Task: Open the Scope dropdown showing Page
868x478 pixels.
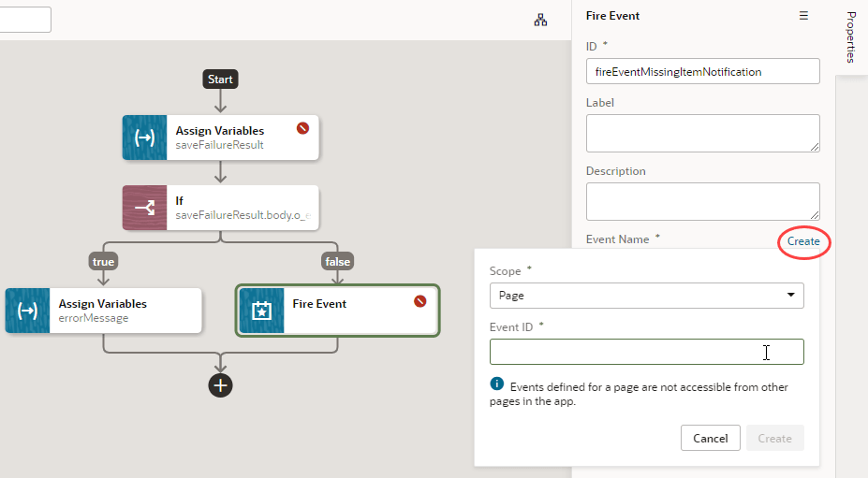Action: coord(647,296)
